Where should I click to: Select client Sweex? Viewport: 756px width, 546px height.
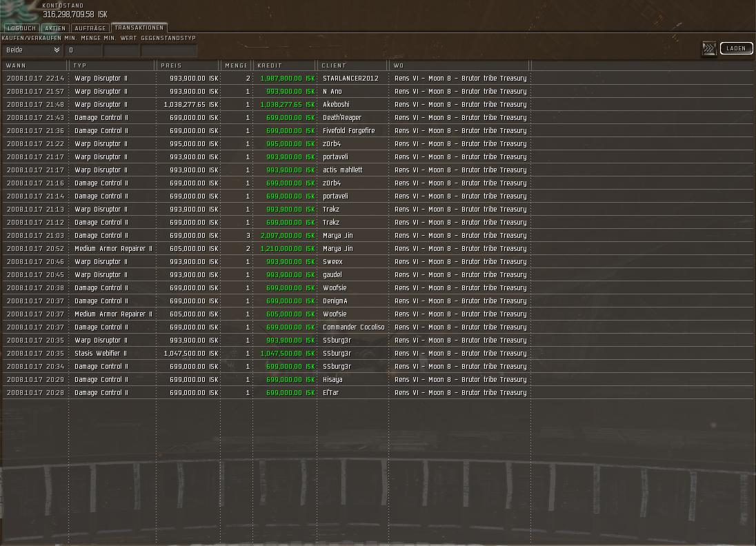click(x=332, y=262)
